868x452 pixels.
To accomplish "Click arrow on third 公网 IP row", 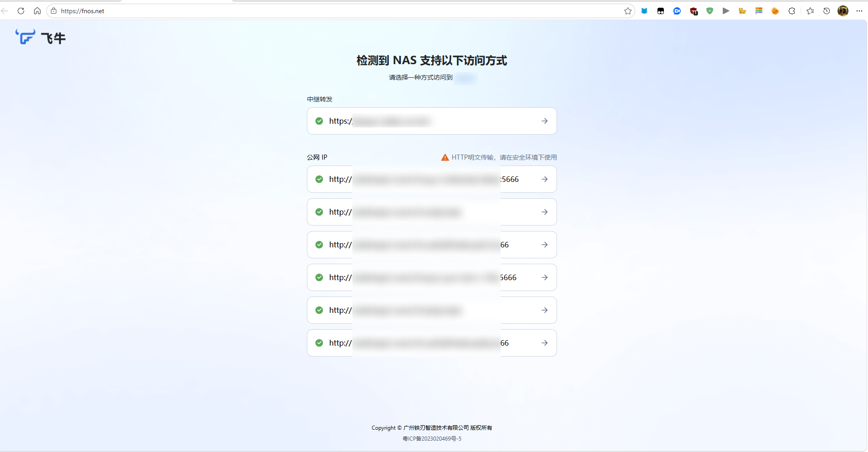I will [x=544, y=245].
